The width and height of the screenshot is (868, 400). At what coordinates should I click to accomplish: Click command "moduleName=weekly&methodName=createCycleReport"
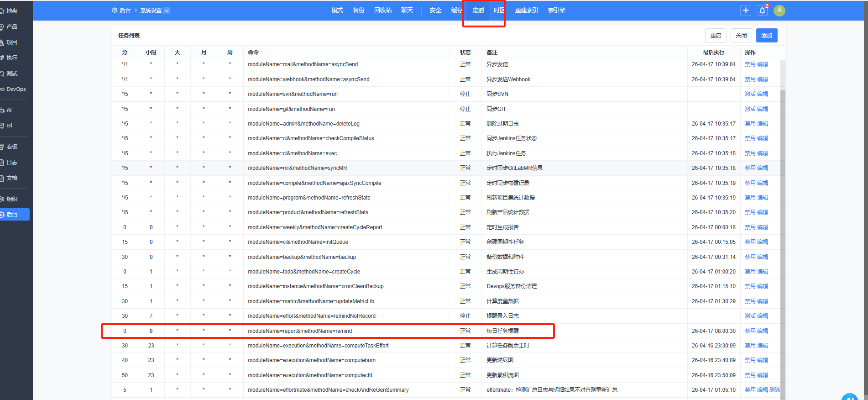tap(315, 227)
